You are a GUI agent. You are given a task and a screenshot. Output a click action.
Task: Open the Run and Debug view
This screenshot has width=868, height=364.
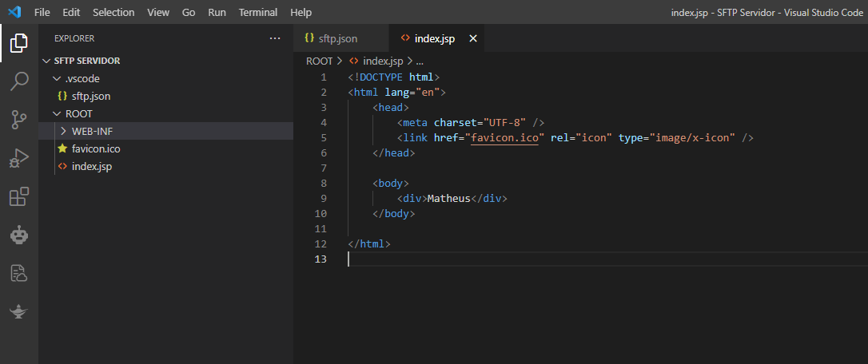(x=19, y=158)
